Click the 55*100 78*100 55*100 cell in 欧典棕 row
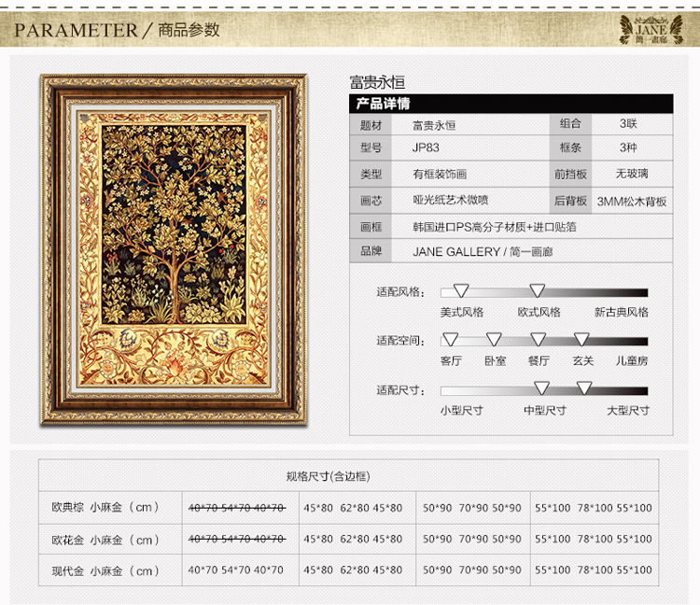The width and height of the screenshot is (700, 605). [x=594, y=508]
